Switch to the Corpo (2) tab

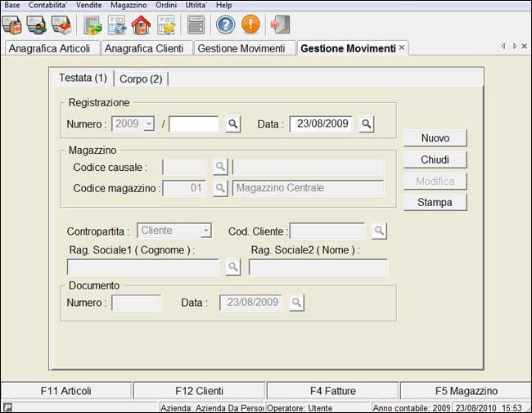pos(141,79)
